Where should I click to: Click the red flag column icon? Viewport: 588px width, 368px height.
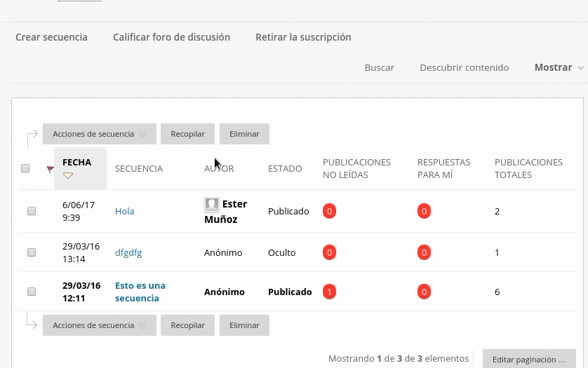click(50, 169)
